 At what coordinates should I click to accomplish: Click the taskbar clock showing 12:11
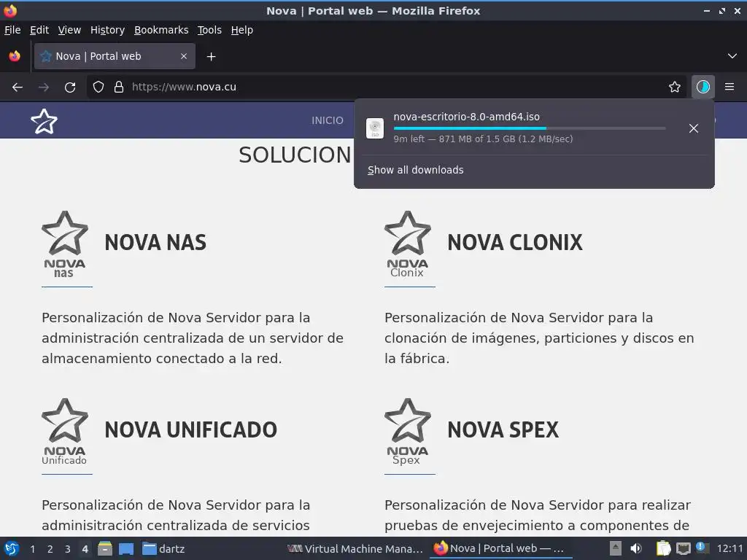(729, 549)
